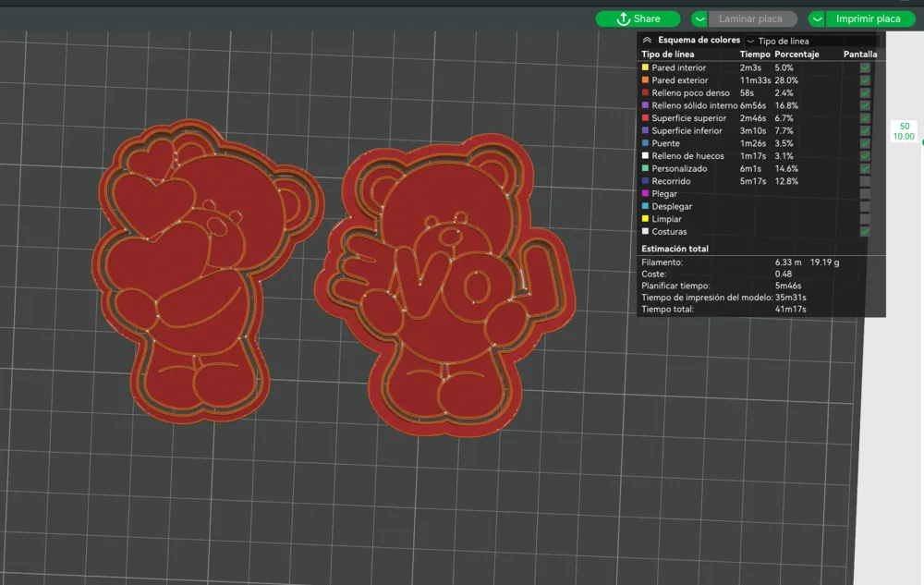The height and width of the screenshot is (585, 924).
Task: Click the layer slider label showing 50 10.00
Action: click(904, 131)
